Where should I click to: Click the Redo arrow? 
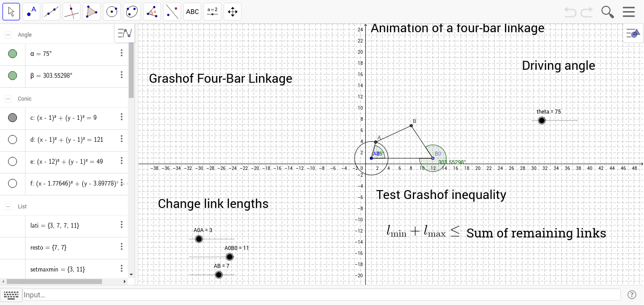[x=586, y=12]
